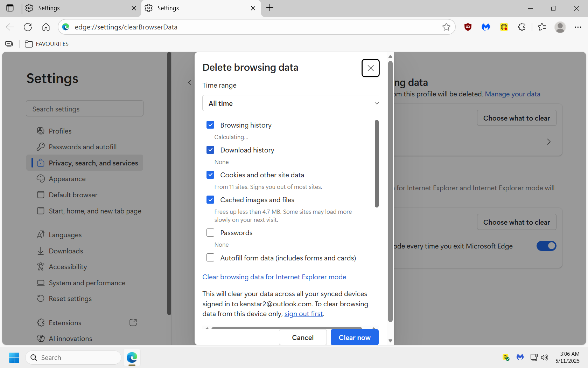Refresh the current page
This screenshot has height=368, width=588.
pyautogui.click(x=28, y=27)
